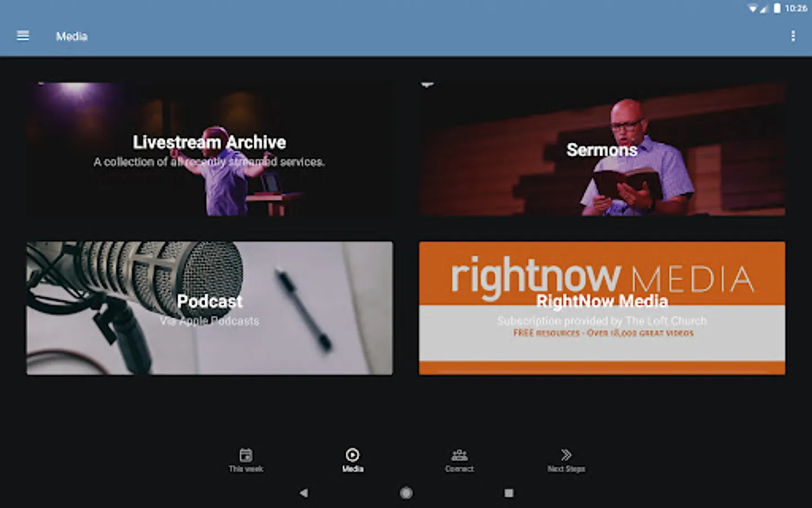Open the three-dot overflow menu
This screenshot has height=508, width=812.
pos(793,36)
